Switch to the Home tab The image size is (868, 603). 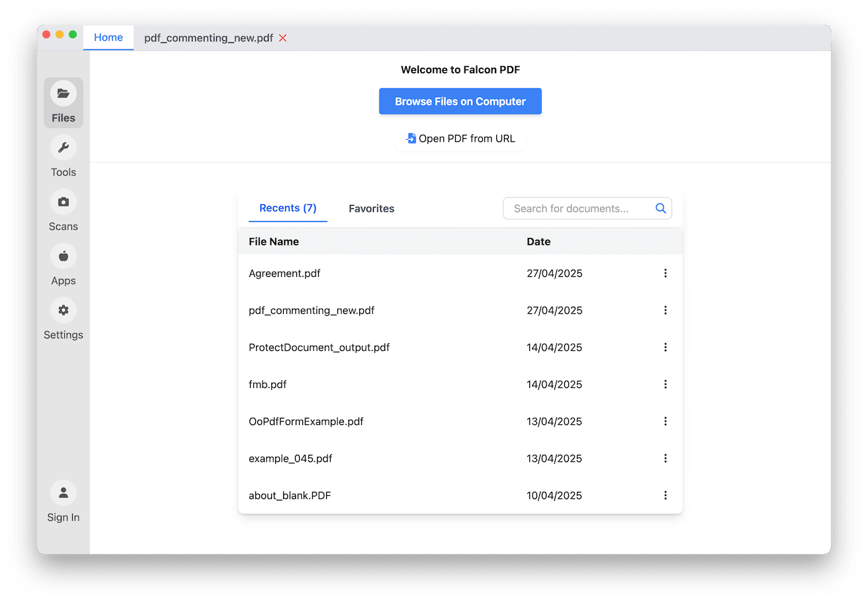108,38
